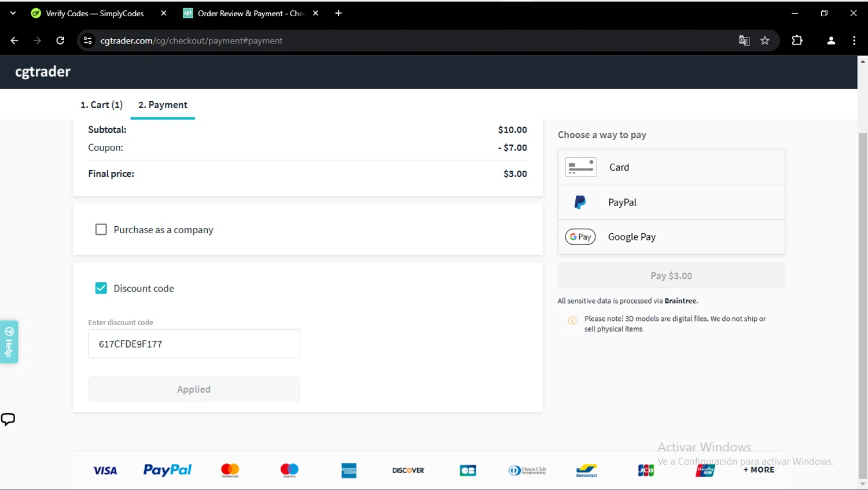
Task: Open the Chrome three-dot menu
Action: point(854,40)
